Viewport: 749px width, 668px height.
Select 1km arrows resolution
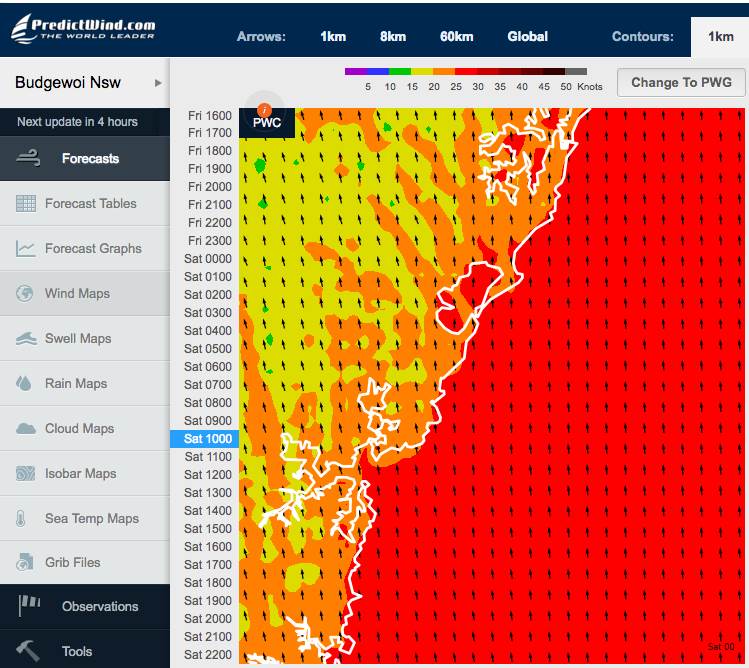click(x=333, y=37)
